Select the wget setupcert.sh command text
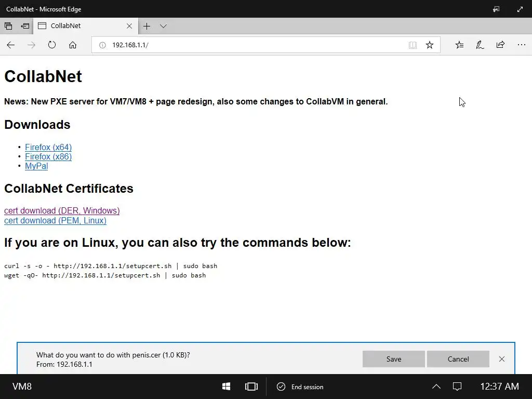532x399 pixels. pos(105,275)
